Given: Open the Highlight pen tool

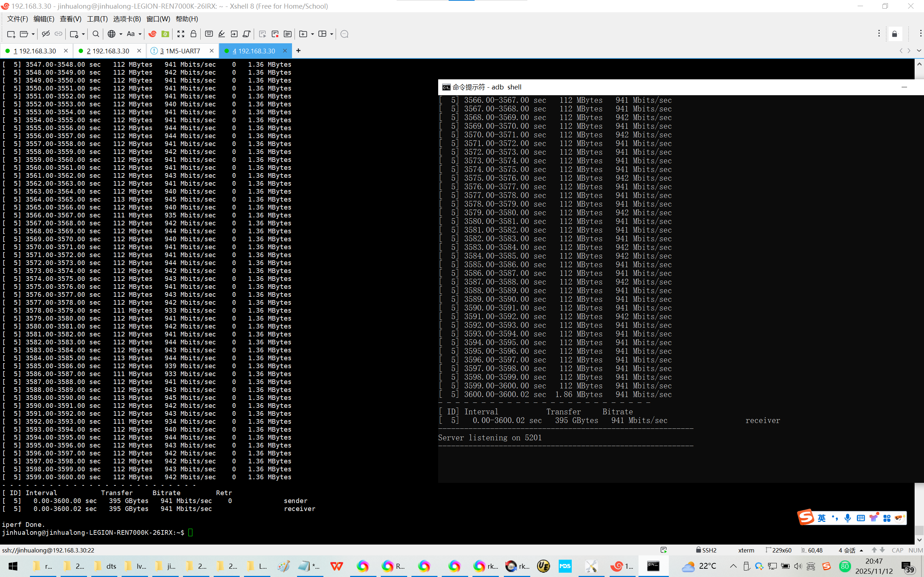Looking at the screenshot, I should 222,34.
